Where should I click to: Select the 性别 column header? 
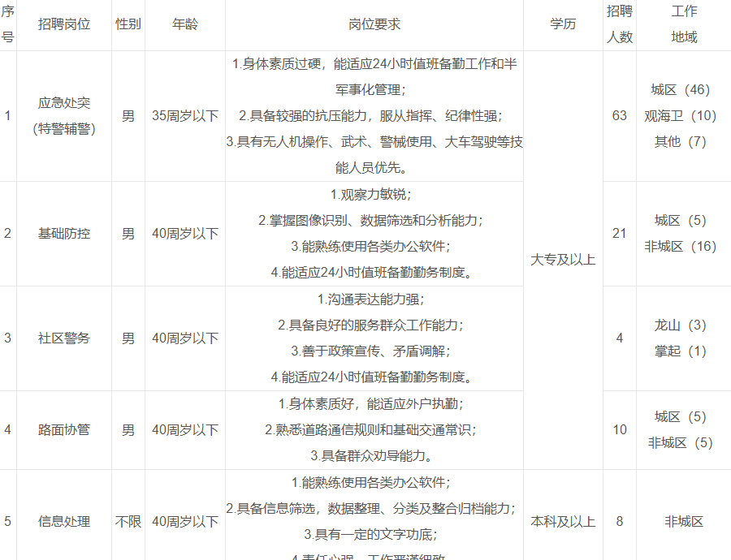(128, 24)
